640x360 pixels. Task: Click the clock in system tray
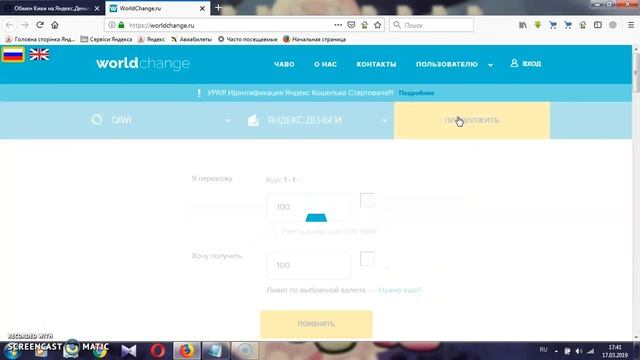pyautogui.click(x=615, y=351)
